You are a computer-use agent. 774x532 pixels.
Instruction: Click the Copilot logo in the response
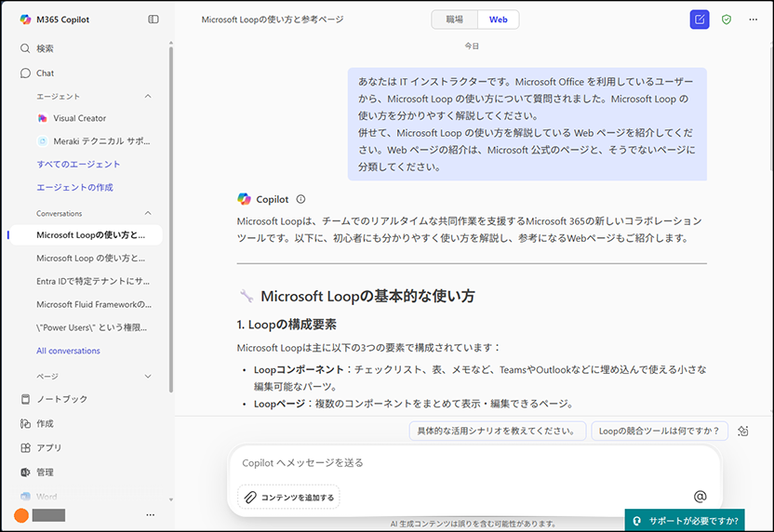pos(244,199)
